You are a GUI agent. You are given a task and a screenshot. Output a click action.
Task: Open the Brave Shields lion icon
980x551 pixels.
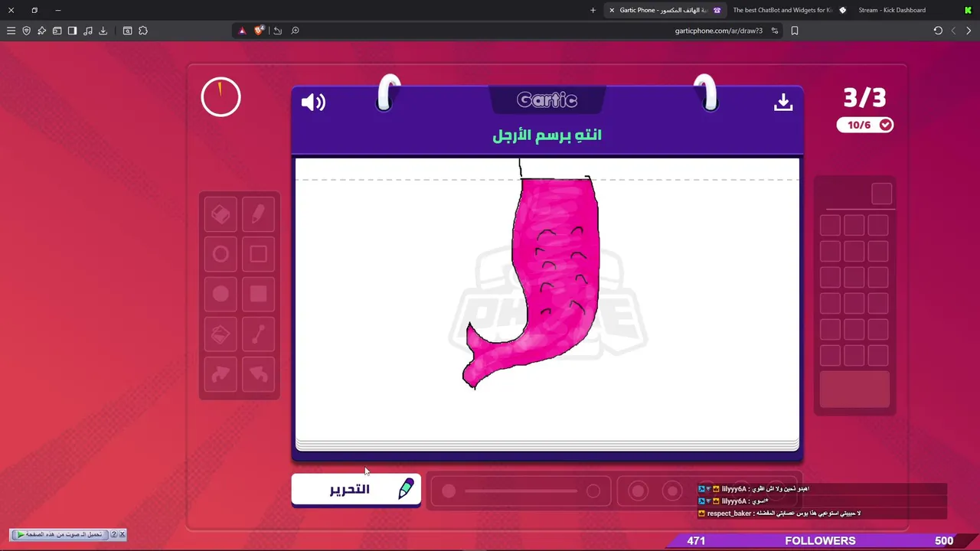(259, 31)
